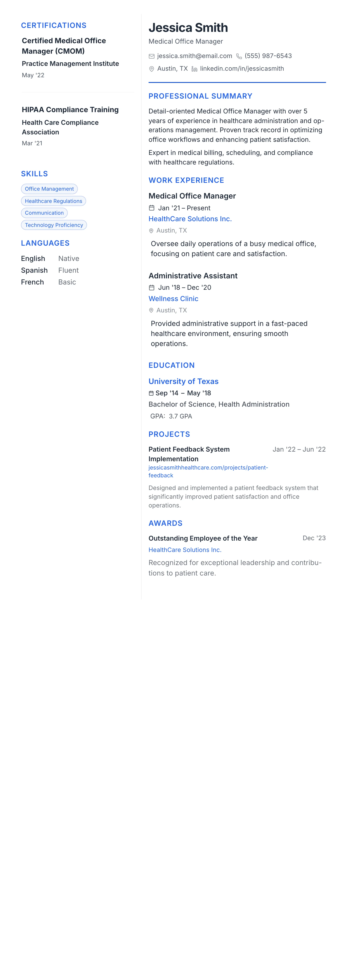Click the Jessica Smith name heading
Viewport: 347px width, 980px height.
tap(188, 27)
